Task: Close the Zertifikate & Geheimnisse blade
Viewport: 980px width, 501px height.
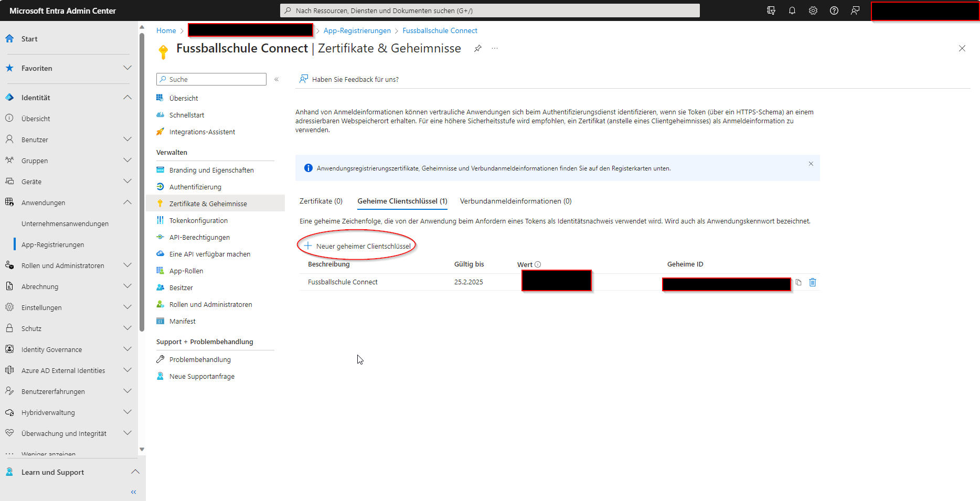Action: pyautogui.click(x=962, y=48)
